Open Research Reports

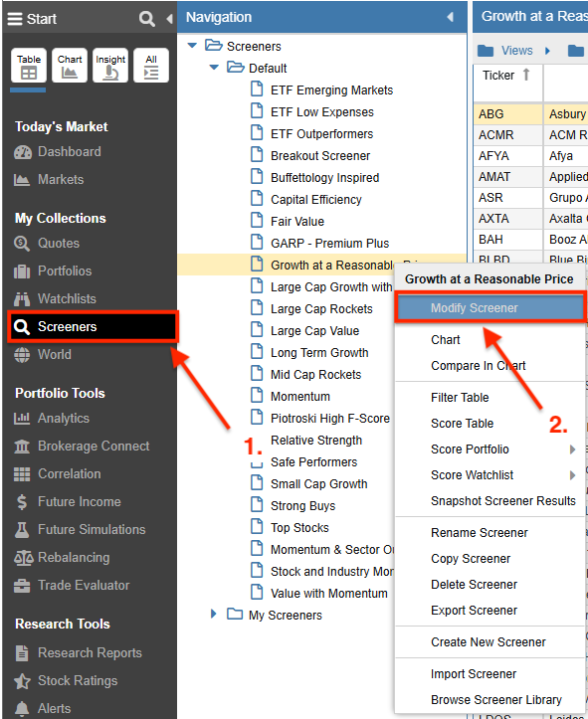click(x=78, y=652)
